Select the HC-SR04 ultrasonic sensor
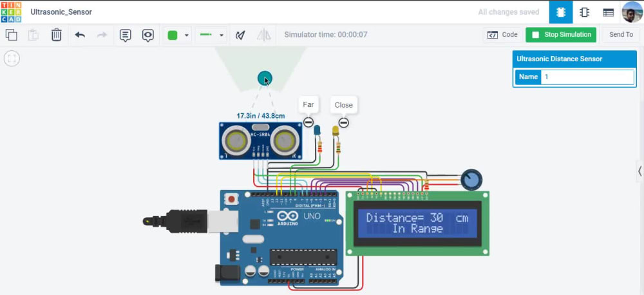 tap(260, 141)
